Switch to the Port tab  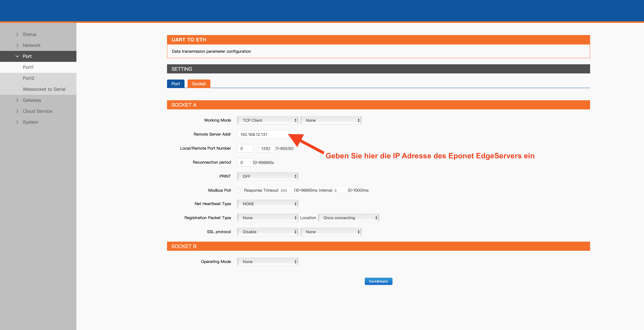tap(176, 84)
